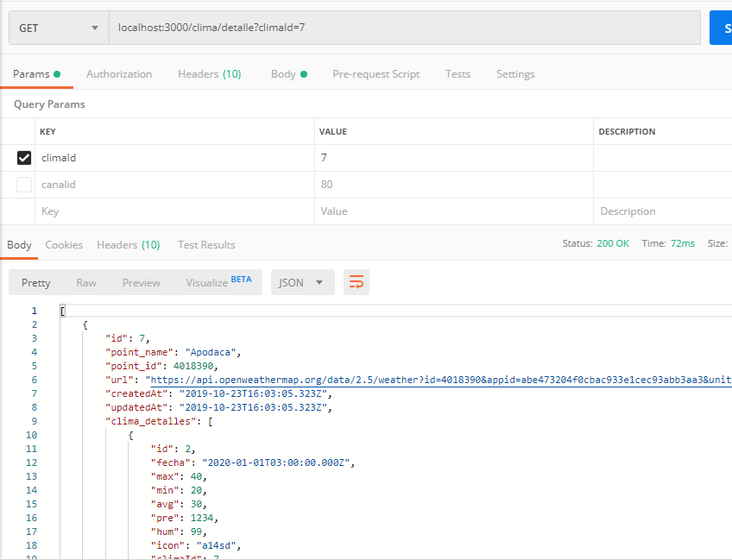Select the request Body tab
Image resolution: width=732 pixels, height=560 pixels.
coord(283,74)
